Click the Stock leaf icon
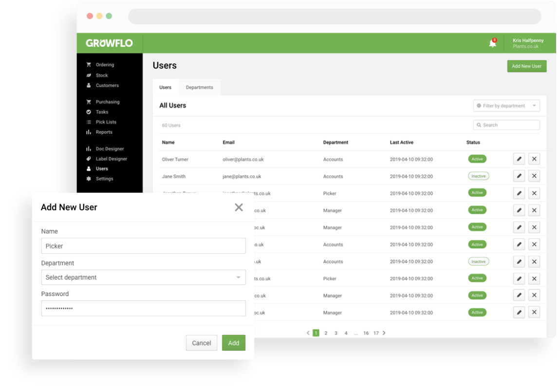Viewport: 560px width, 392px height. pos(89,75)
